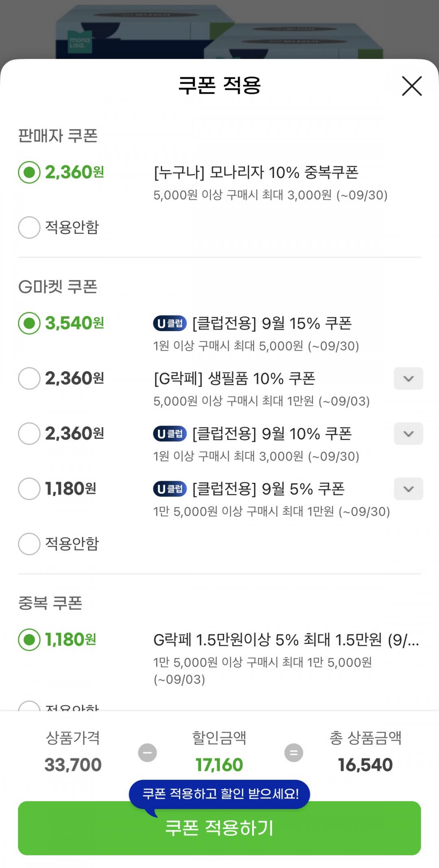
Task: Select the 2,360원 모나리자 10% seller coupon
Action: 29,172
